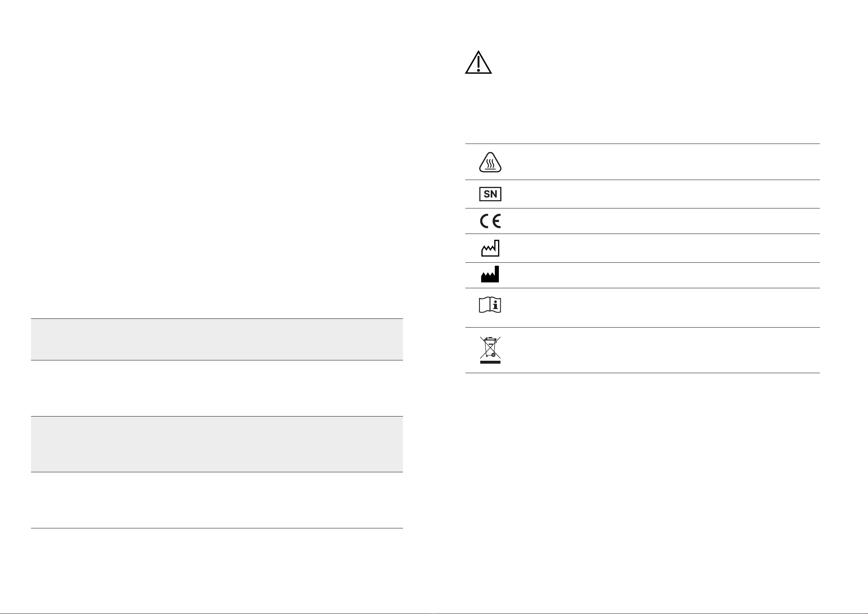Click the black bar under the crossed bin
The height and width of the screenshot is (614, 868).
(x=490, y=362)
